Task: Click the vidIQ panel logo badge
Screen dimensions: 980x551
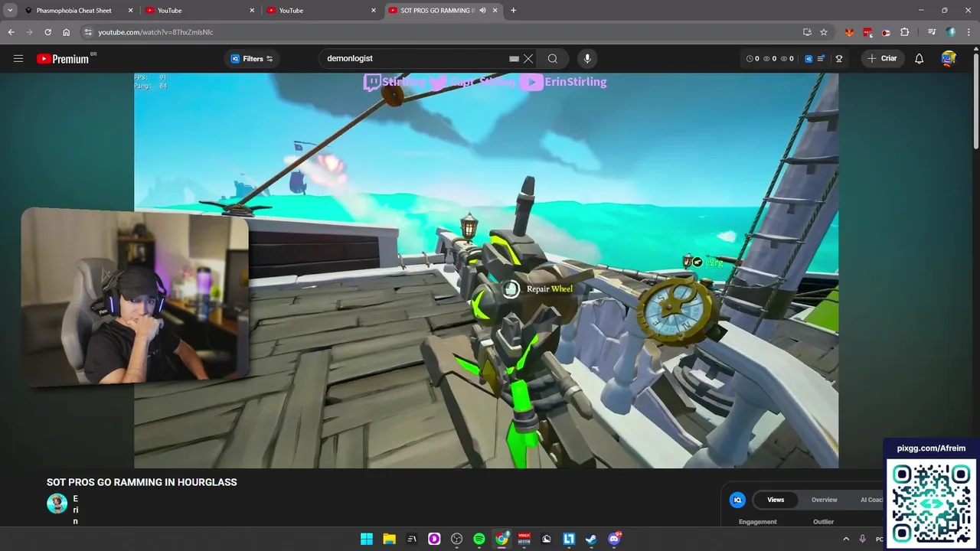Action: (737, 500)
